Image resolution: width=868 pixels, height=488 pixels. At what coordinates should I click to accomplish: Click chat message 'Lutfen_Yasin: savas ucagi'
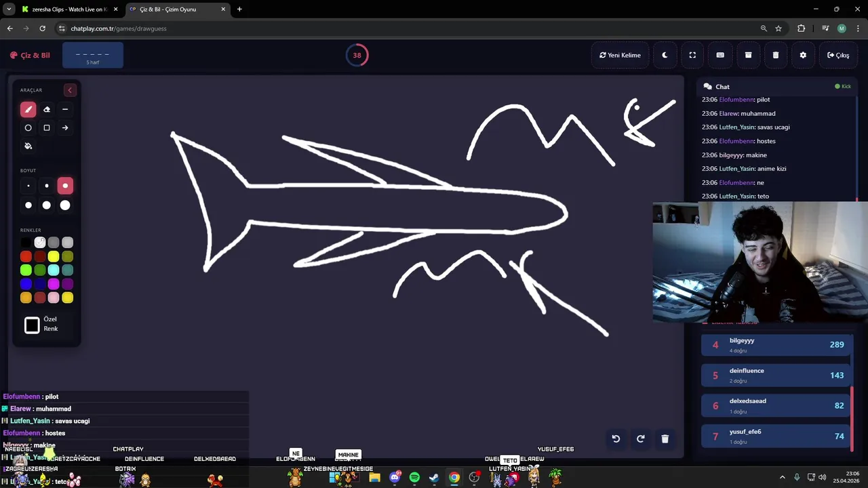coord(746,127)
